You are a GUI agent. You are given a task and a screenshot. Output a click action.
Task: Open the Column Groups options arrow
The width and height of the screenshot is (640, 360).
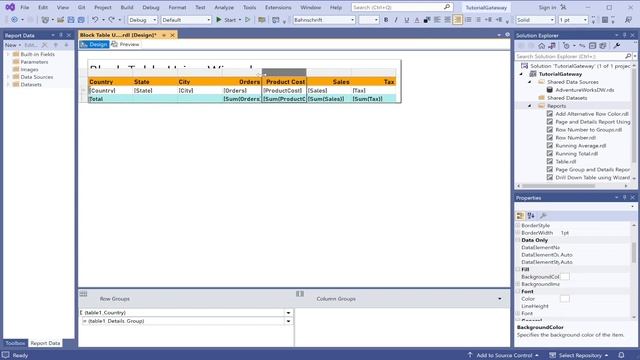(500, 299)
